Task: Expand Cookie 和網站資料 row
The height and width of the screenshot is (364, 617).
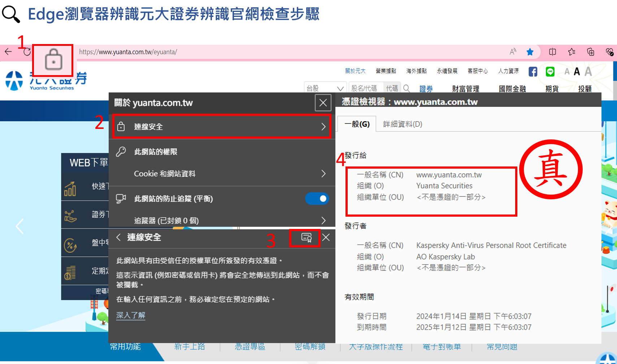Action: click(222, 174)
